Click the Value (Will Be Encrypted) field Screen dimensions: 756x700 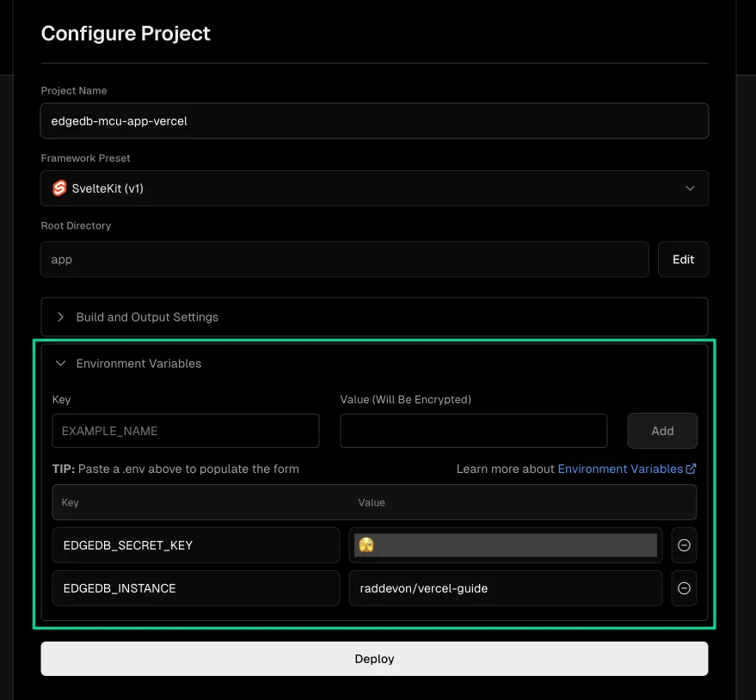(x=473, y=431)
